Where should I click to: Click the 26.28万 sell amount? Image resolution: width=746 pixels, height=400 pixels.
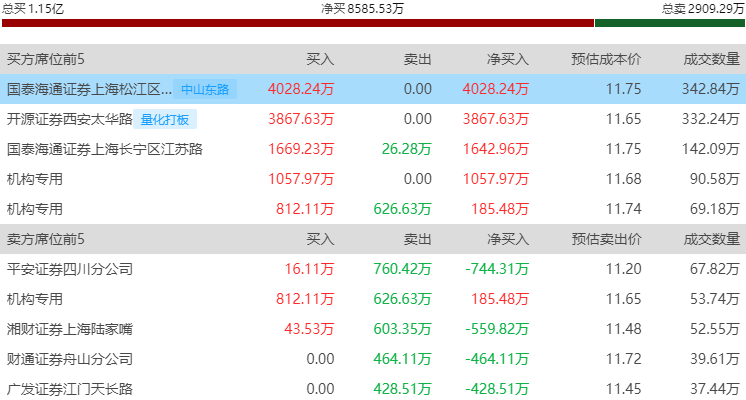click(406, 149)
